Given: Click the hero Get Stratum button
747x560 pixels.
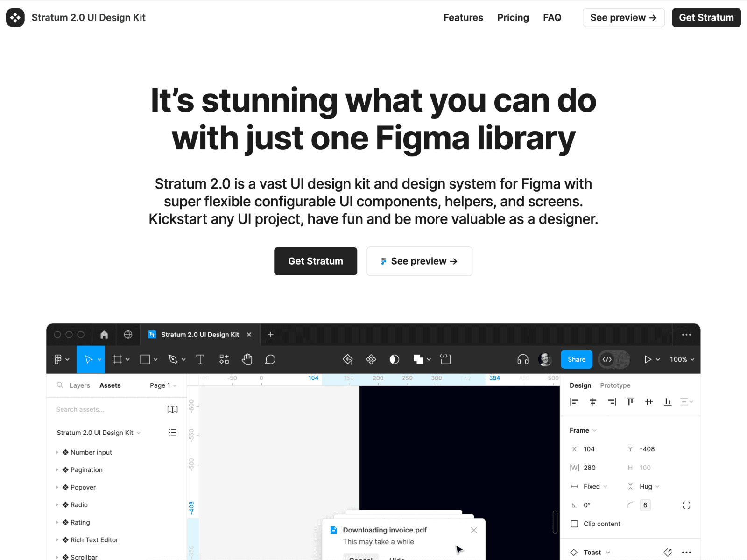Looking at the screenshot, I should click(316, 261).
